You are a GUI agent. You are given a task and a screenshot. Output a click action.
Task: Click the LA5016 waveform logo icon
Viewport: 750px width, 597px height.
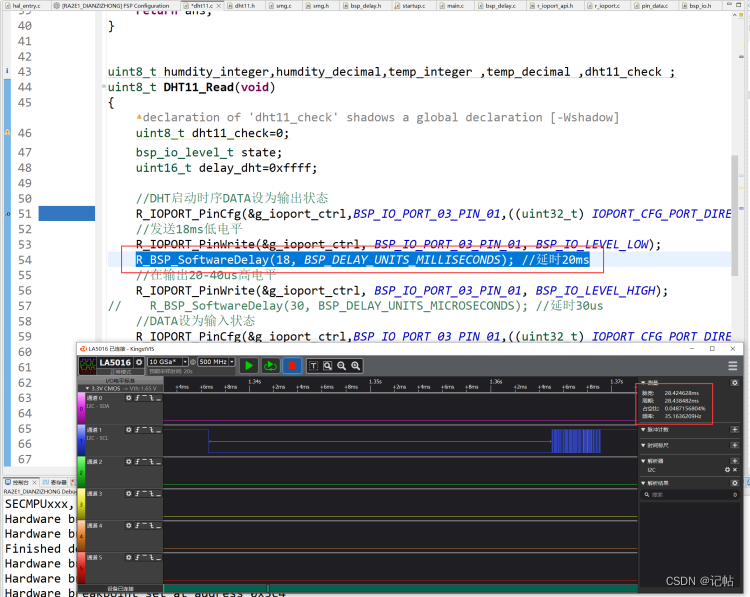pyautogui.click(x=88, y=366)
